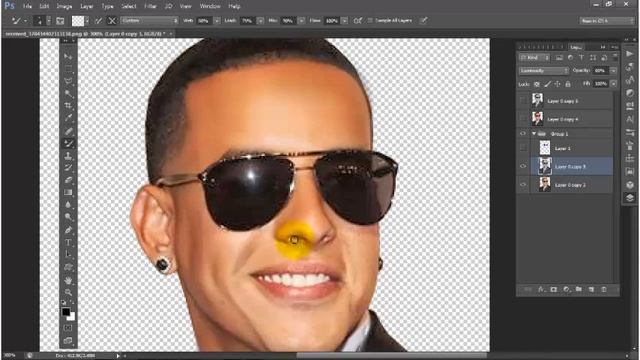The height and width of the screenshot is (360, 640).
Task: Open the Brush panel from options bar
Action: click(60, 20)
